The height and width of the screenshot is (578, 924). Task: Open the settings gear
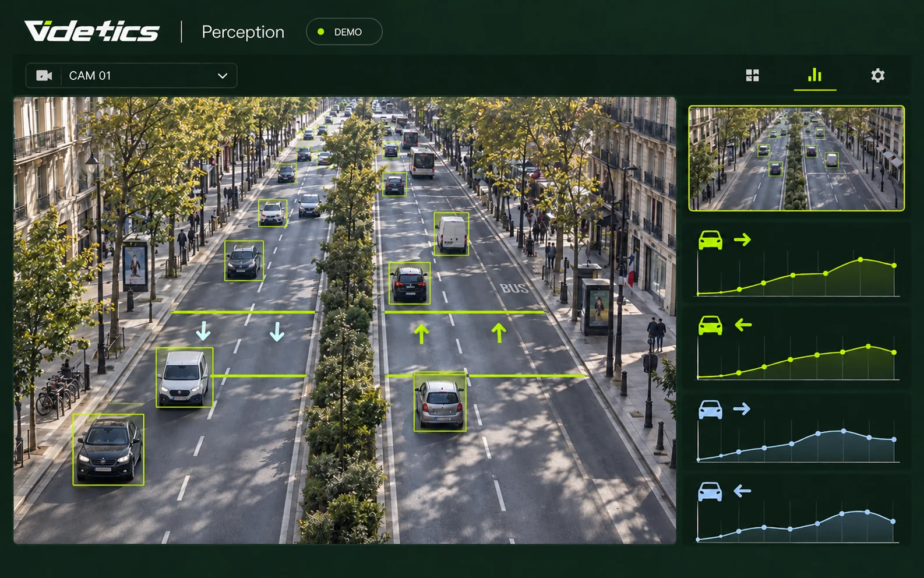(x=877, y=75)
